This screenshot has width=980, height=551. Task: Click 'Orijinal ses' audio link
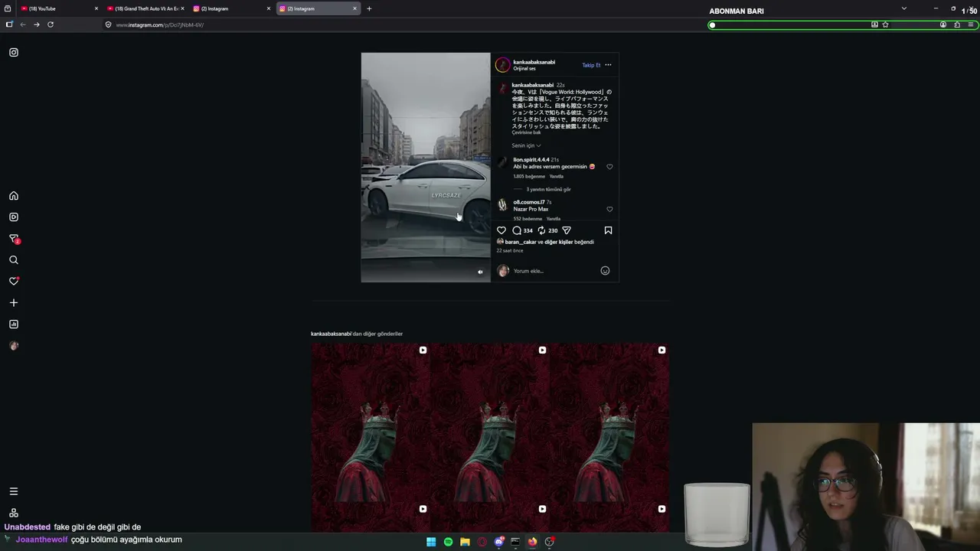(x=524, y=69)
